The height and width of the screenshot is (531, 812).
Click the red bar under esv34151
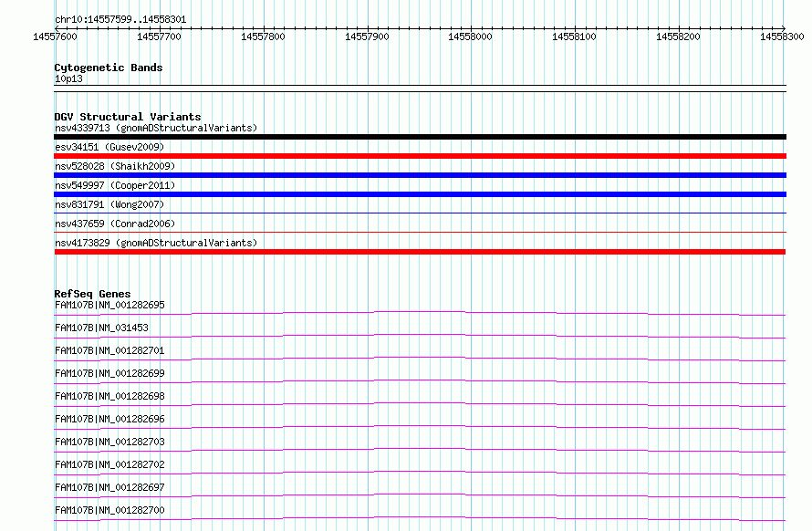coord(420,156)
